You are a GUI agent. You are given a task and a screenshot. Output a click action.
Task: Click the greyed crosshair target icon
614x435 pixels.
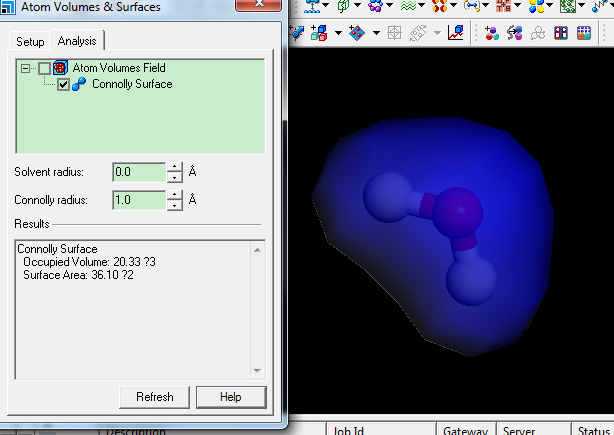point(394,33)
